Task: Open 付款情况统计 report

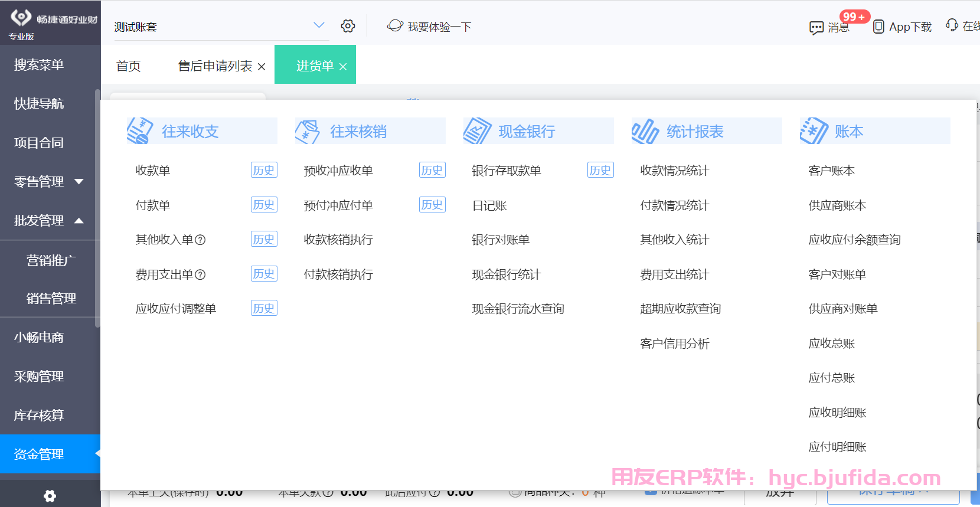Action: point(675,205)
